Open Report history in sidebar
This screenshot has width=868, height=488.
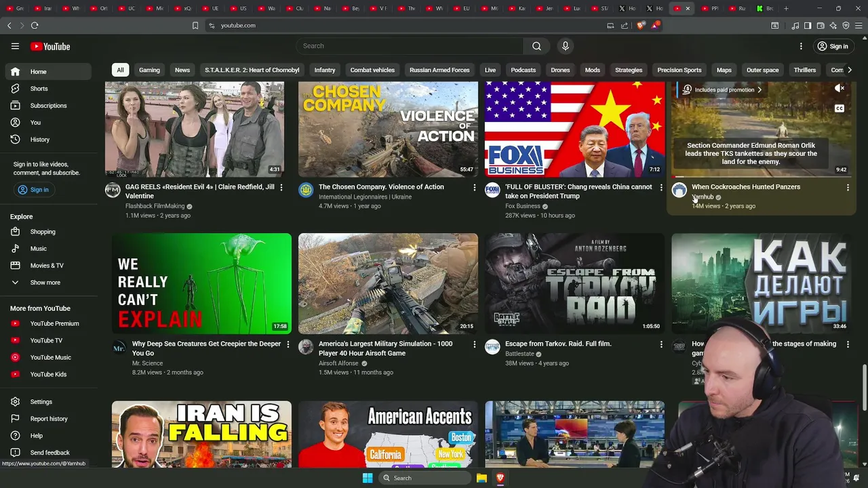point(47,419)
